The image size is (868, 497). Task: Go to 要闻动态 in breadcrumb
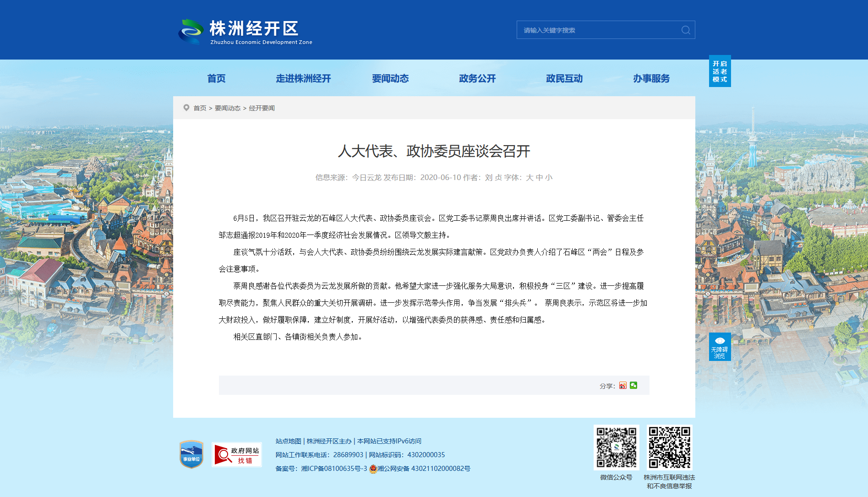point(228,108)
